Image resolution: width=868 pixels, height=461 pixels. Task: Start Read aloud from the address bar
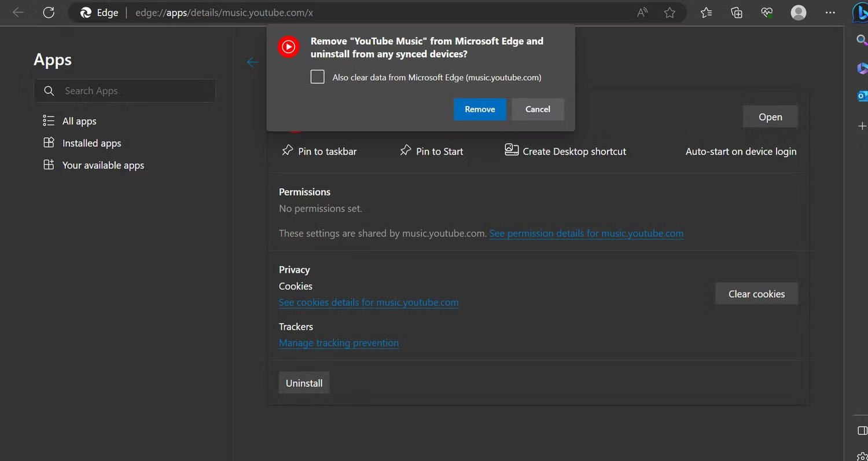642,12
